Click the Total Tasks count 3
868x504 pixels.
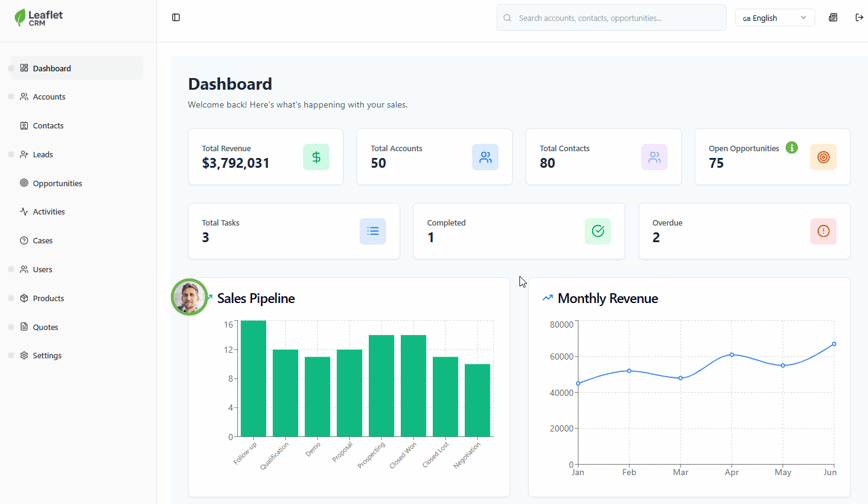coord(205,237)
